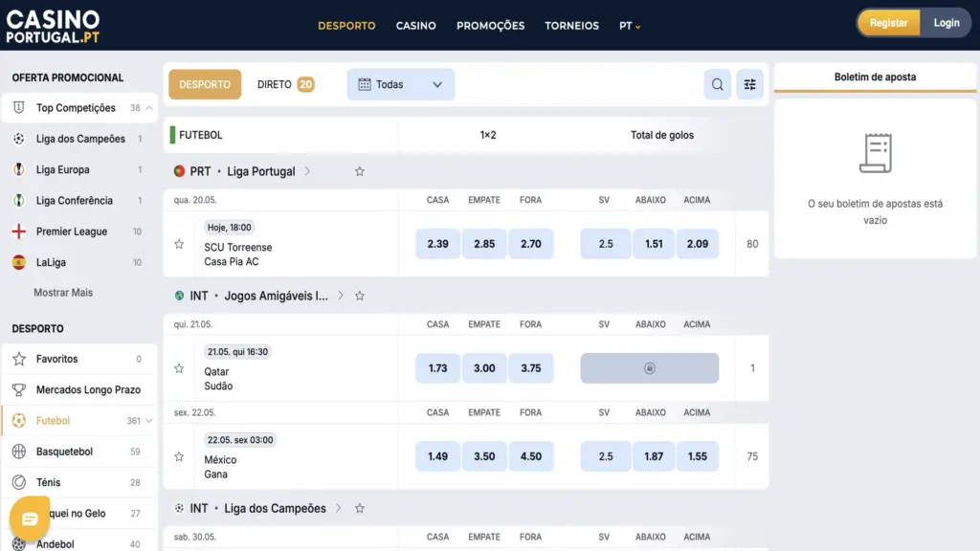
Task: Bet on SCU Torreense home odds 2.39
Action: [x=437, y=244]
